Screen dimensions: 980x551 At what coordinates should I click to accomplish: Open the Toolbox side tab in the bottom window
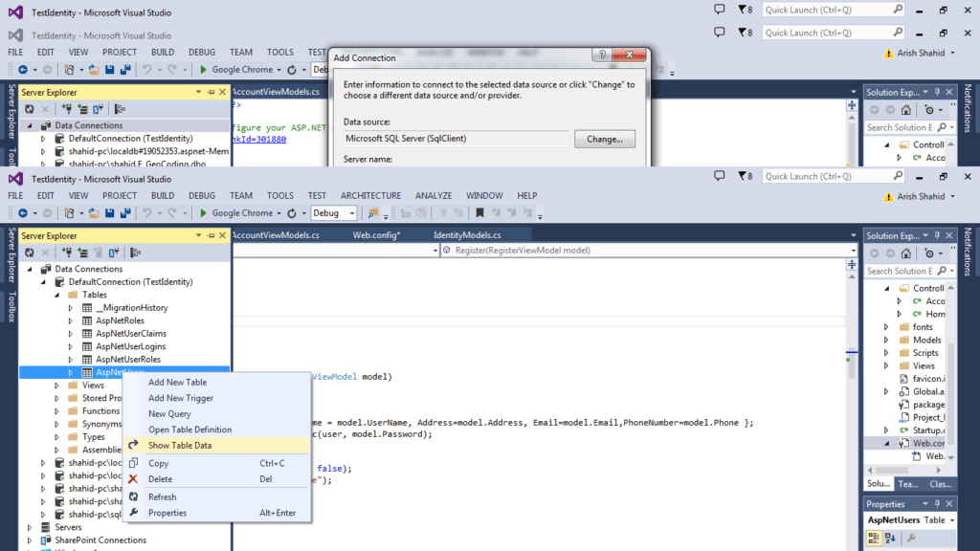pyautogui.click(x=11, y=307)
